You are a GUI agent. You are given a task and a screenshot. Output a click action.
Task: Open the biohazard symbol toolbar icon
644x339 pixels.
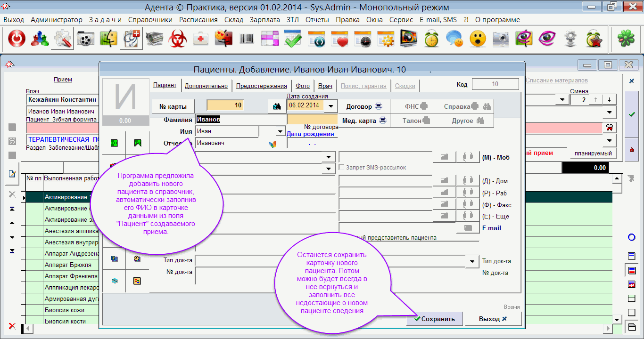click(178, 39)
